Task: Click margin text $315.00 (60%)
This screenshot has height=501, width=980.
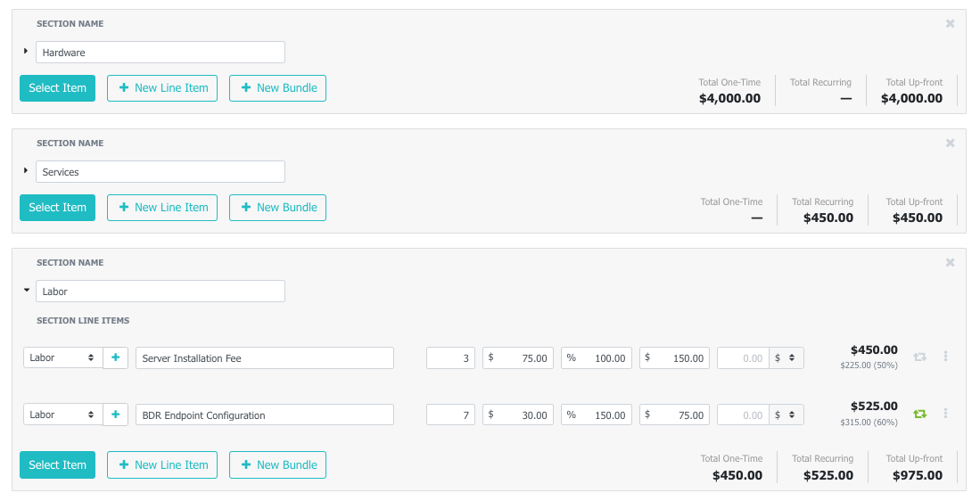Action: pos(869,423)
